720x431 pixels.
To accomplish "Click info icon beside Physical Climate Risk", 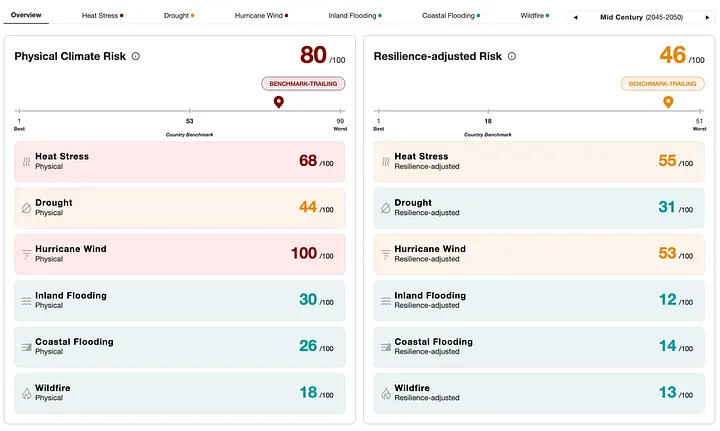I will [136, 56].
